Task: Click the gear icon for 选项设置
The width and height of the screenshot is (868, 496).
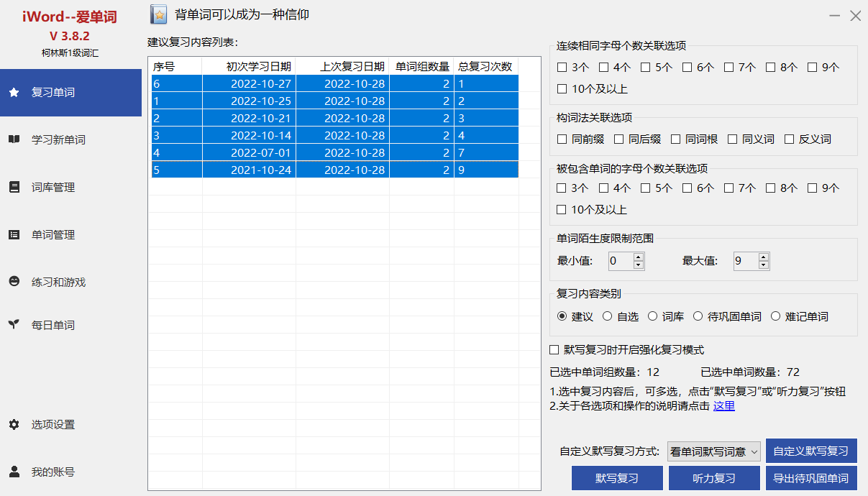Action: 14,425
